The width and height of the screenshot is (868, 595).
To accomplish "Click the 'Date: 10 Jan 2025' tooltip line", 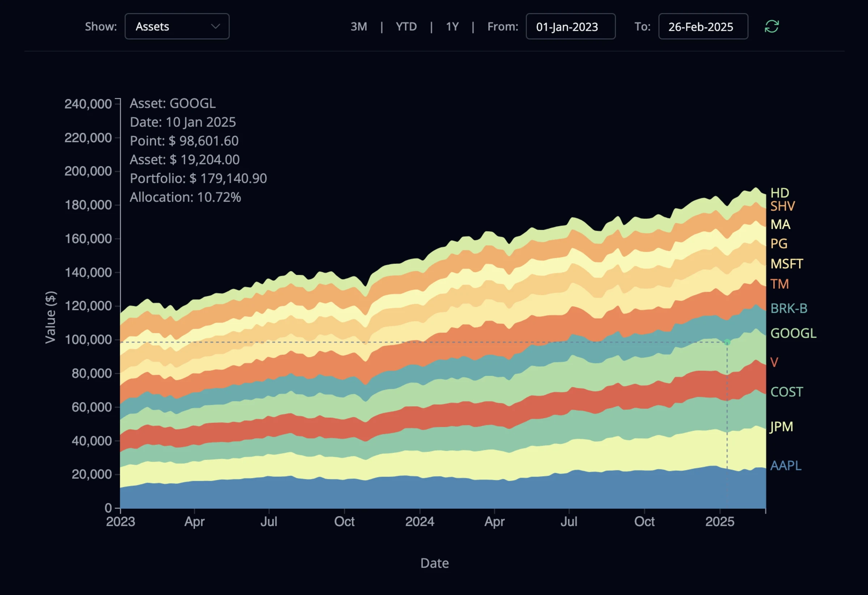I will (x=183, y=122).
